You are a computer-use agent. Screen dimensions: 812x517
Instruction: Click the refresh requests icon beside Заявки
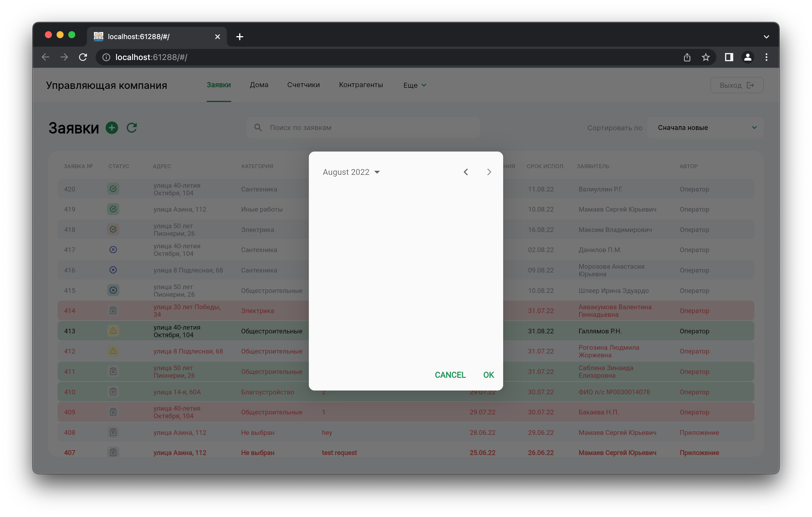(x=132, y=128)
